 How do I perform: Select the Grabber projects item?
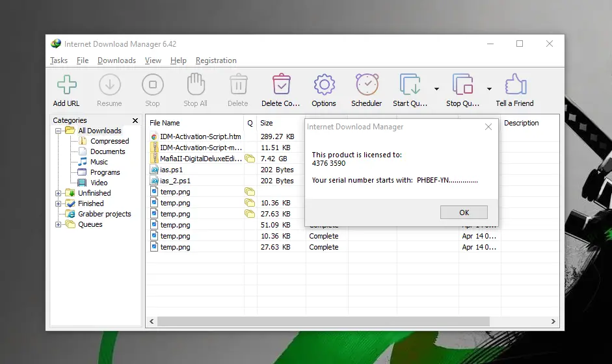pos(105,214)
